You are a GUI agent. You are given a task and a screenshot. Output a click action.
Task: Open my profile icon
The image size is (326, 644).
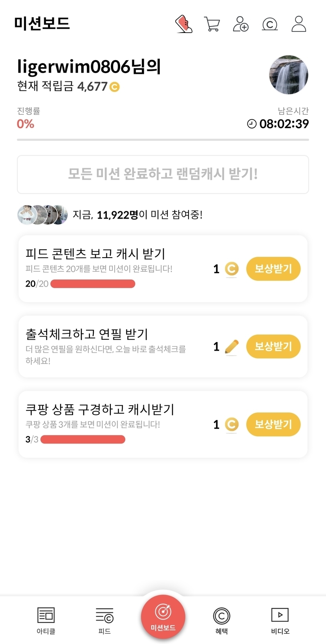tap(299, 24)
